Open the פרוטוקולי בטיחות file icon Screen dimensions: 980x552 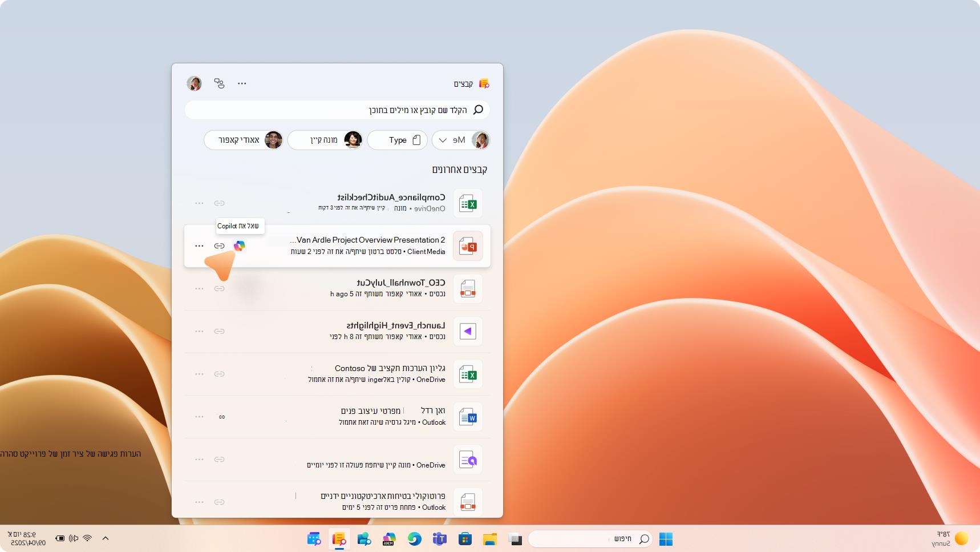point(468,502)
